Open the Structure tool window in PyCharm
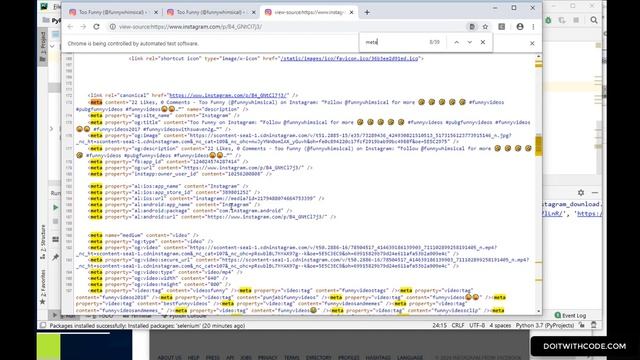The height and width of the screenshot is (360, 640). click(43, 242)
